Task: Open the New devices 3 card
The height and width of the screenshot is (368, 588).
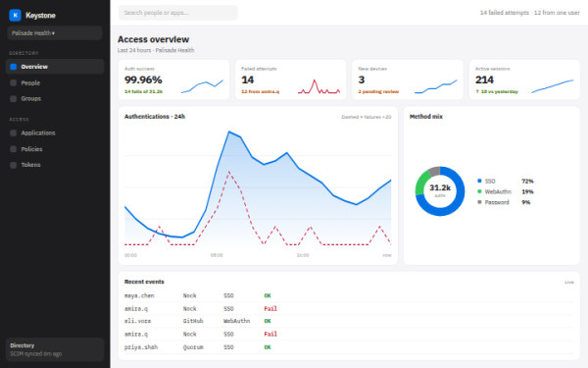Action: [408, 79]
